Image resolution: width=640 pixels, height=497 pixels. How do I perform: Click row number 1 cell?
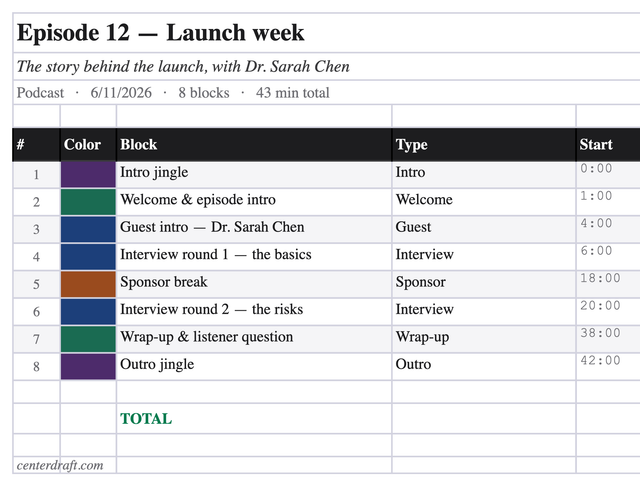tap(36, 175)
